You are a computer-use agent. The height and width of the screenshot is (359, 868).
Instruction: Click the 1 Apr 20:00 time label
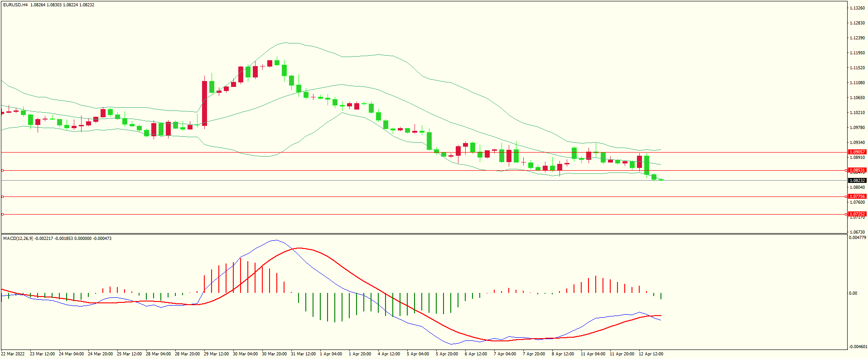[360, 354]
